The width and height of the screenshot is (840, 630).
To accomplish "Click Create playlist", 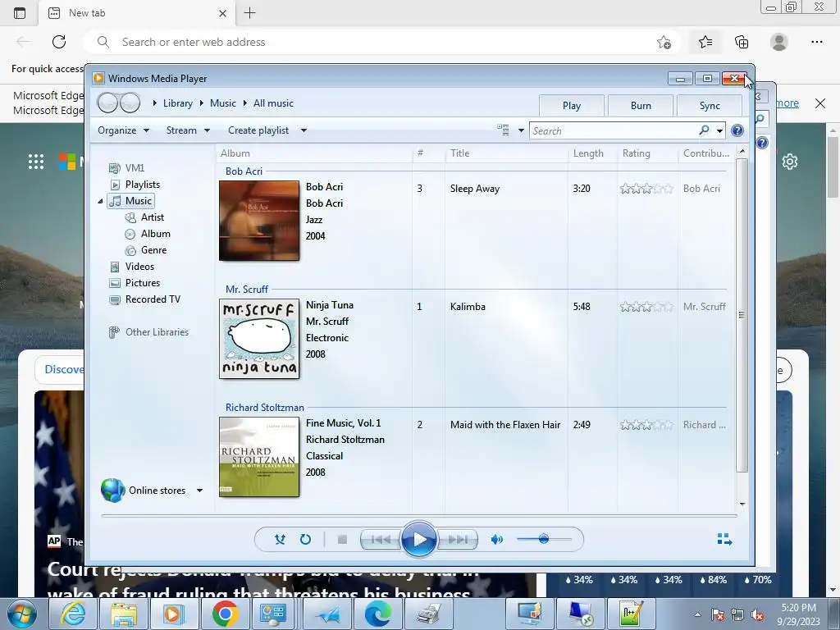I will point(258,130).
